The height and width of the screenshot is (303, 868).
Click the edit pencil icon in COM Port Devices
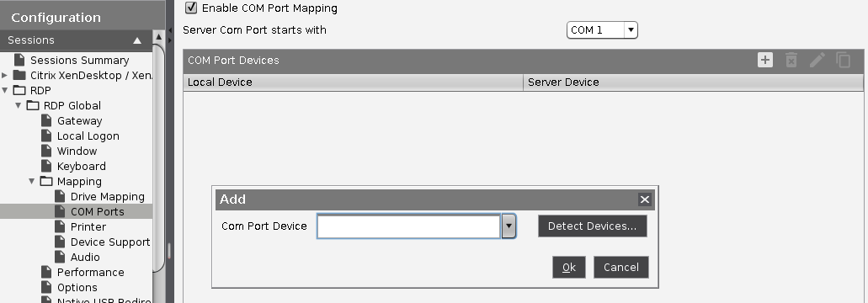(x=817, y=60)
